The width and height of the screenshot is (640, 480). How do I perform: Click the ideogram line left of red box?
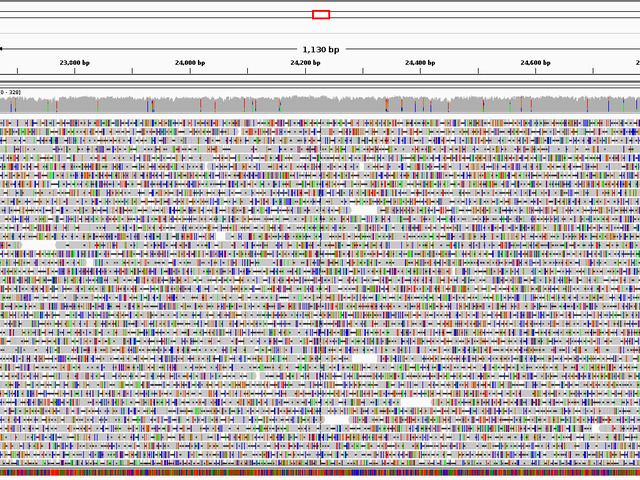(150, 14)
